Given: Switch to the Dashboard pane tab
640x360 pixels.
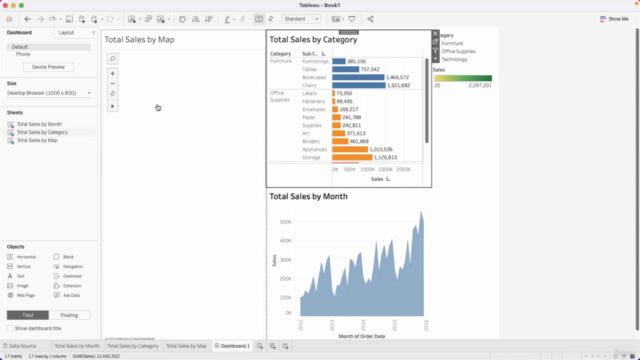Looking at the screenshot, I should 19,33.
